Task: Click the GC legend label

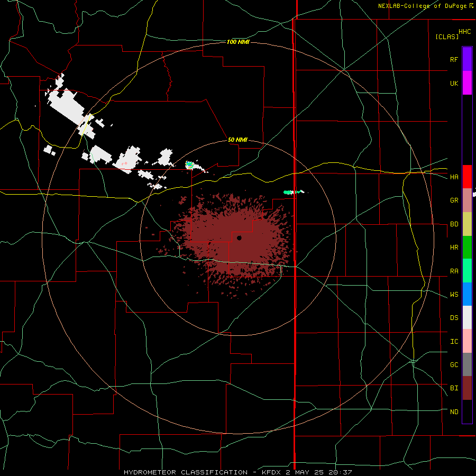Action: (x=454, y=365)
